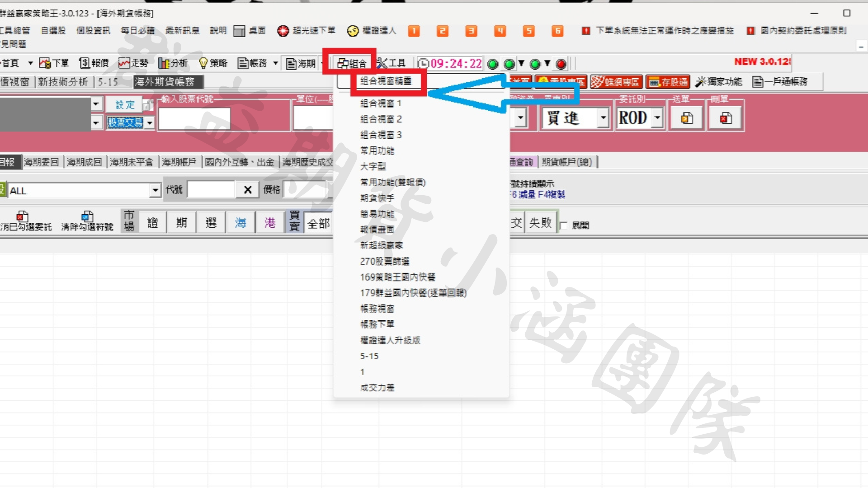Open the 下單 order toolbar item
Screen dimensions: 868x488
pos(54,63)
